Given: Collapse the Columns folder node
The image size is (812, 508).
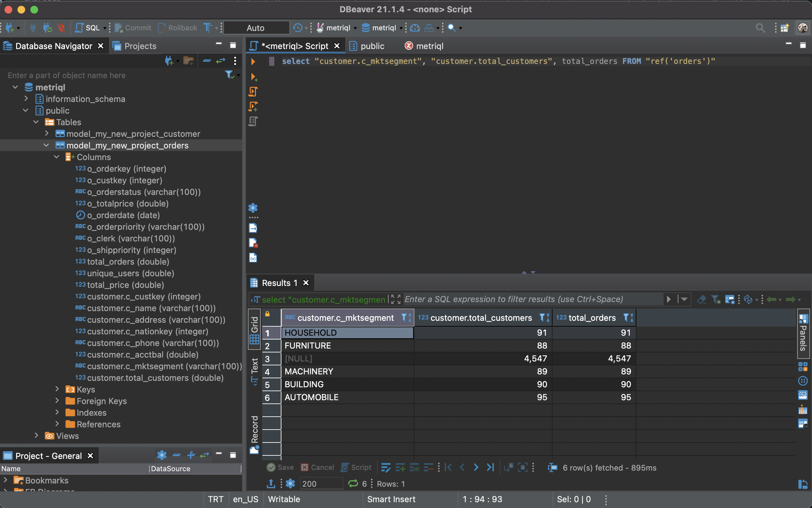Looking at the screenshot, I should 57,157.
